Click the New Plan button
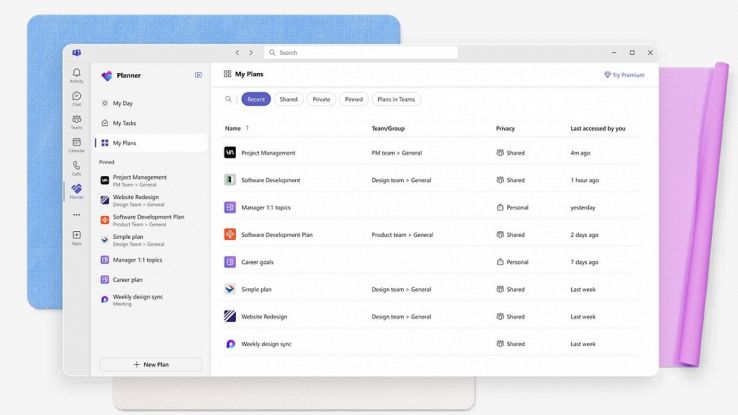The image size is (738, 415). click(x=151, y=365)
